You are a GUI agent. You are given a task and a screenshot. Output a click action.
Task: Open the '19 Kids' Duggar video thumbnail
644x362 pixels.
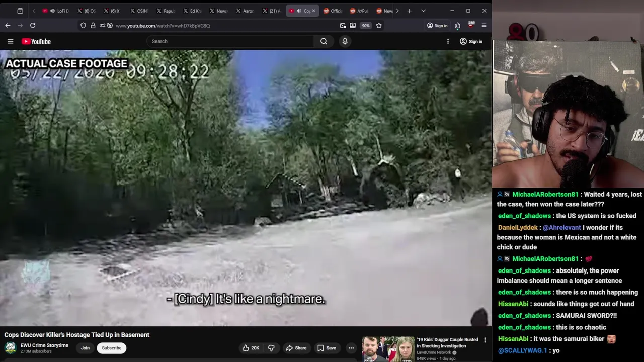tap(388, 349)
